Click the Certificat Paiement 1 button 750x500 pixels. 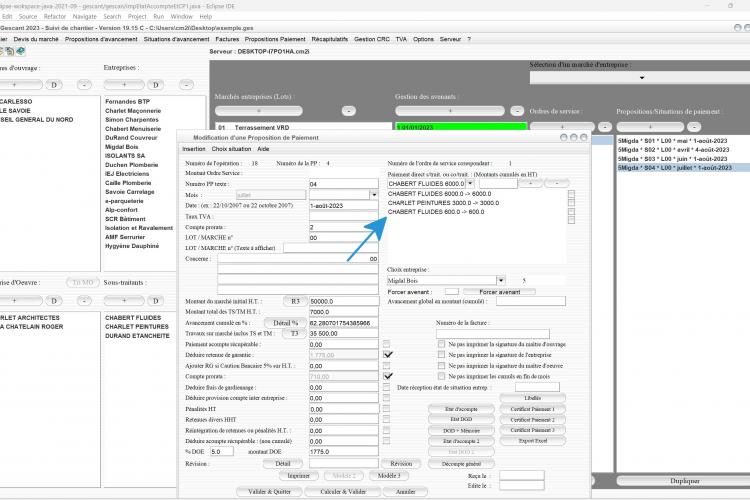(x=532, y=409)
